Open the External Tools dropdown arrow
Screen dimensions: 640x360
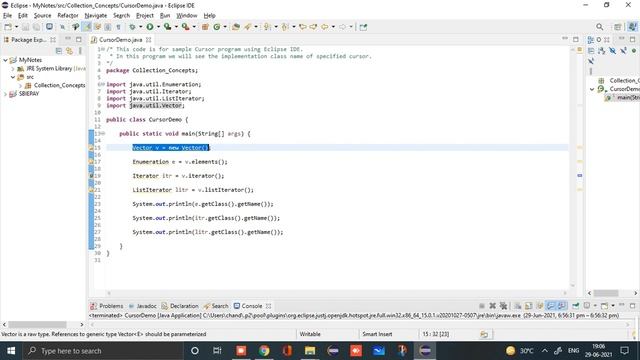click(194, 27)
